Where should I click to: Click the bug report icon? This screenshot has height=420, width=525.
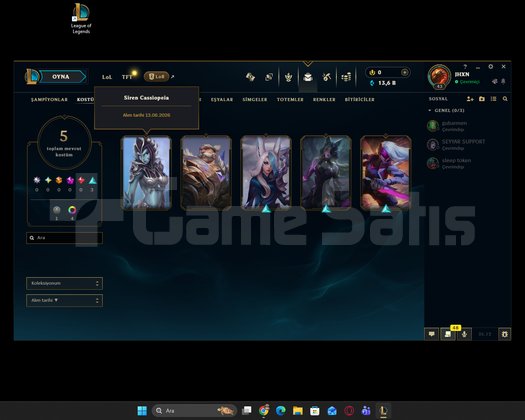click(x=505, y=334)
